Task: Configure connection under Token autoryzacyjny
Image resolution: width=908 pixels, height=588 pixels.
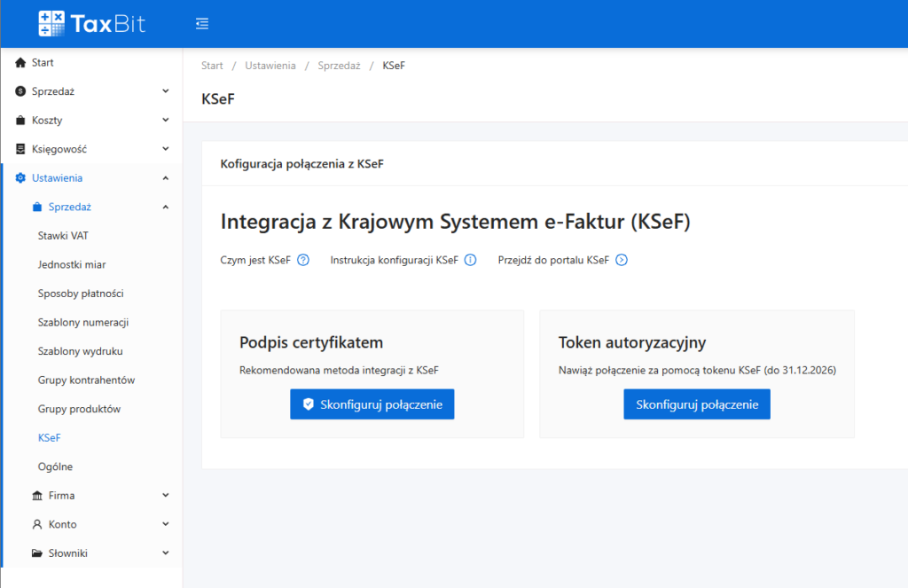Action: click(696, 404)
